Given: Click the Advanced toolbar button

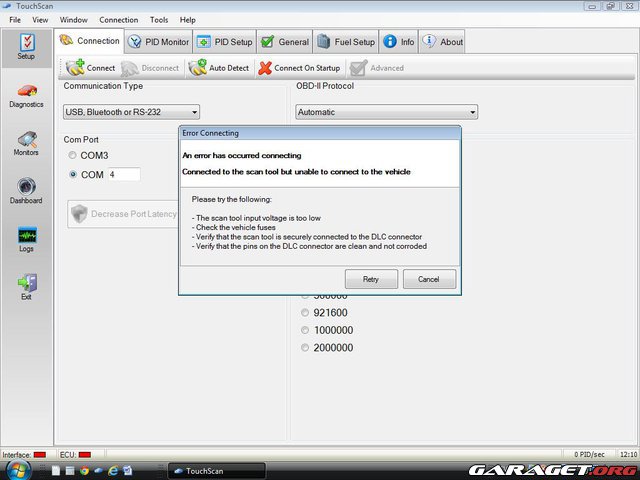Looking at the screenshot, I should tap(377, 68).
